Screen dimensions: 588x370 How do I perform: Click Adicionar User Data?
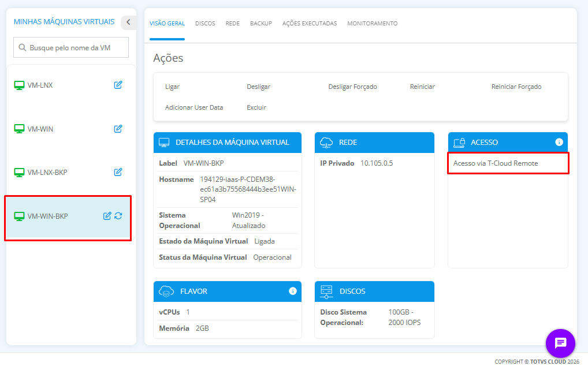[x=194, y=107]
